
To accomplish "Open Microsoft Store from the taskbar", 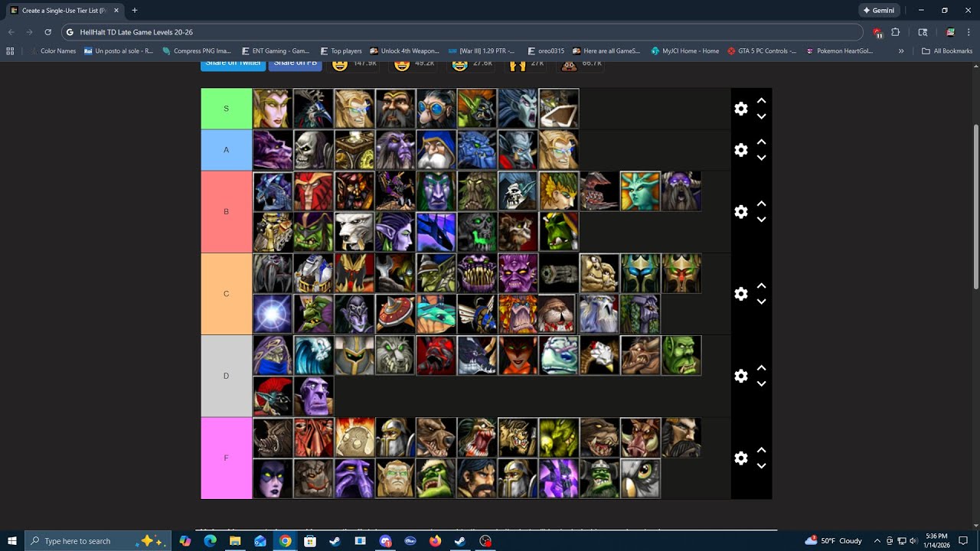I will point(310,540).
